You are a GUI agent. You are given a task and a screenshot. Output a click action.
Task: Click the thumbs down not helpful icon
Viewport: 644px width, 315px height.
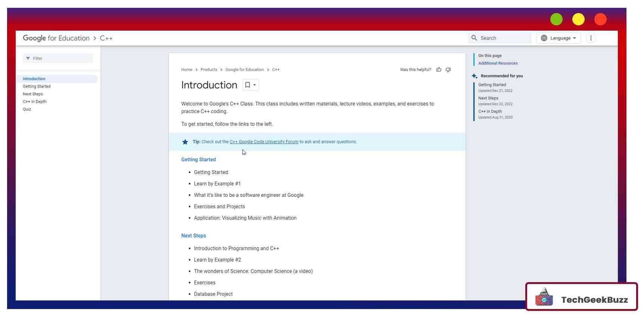(448, 70)
